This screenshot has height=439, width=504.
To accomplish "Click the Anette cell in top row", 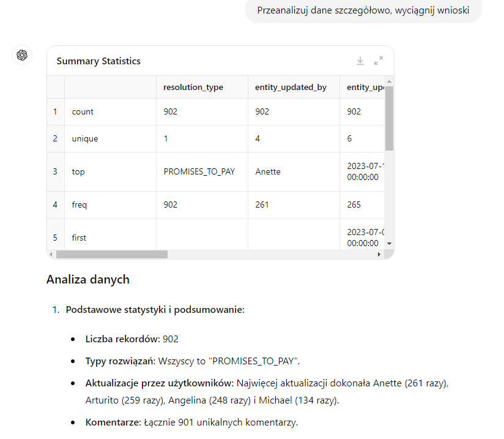I will [268, 172].
